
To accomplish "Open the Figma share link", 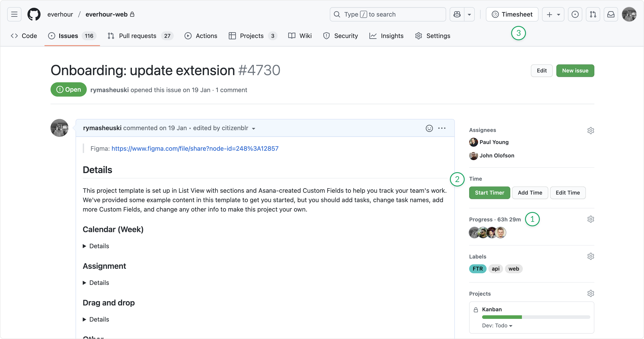I will click(x=195, y=148).
